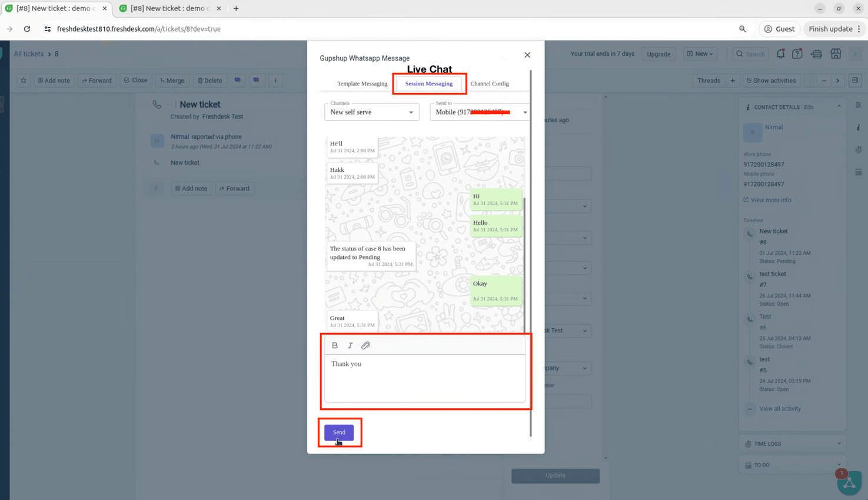
Task: Open the contact info panel icon in right sidebar
Action: [x=859, y=127]
